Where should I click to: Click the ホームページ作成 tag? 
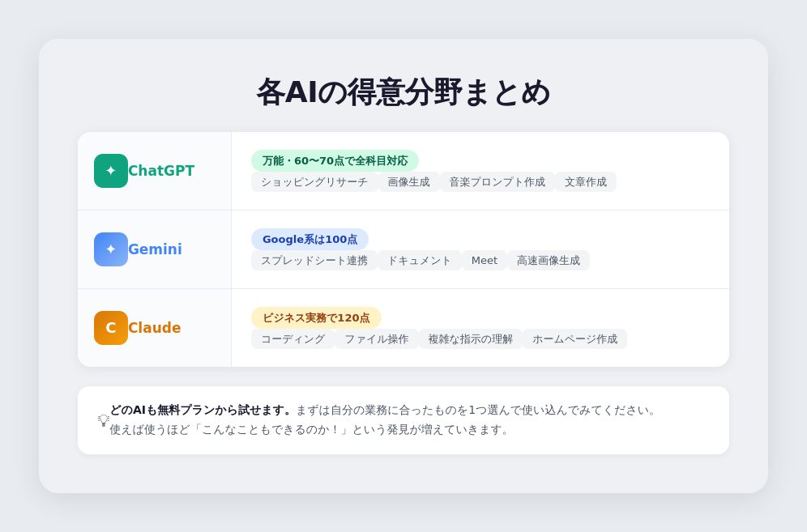point(575,339)
